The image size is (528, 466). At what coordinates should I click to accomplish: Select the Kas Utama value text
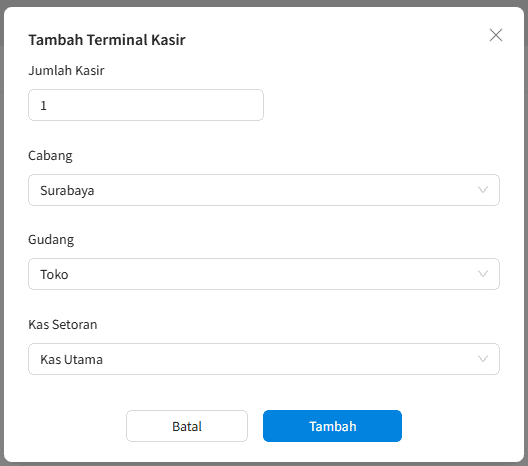tap(71, 360)
